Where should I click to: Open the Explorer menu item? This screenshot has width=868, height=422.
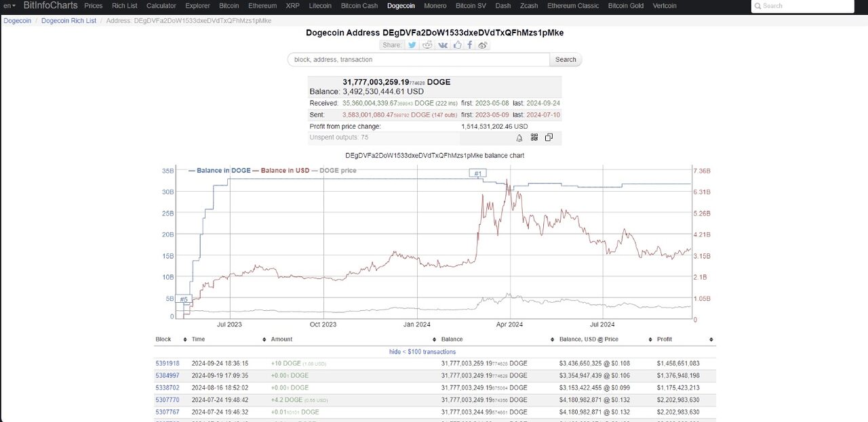197,6
